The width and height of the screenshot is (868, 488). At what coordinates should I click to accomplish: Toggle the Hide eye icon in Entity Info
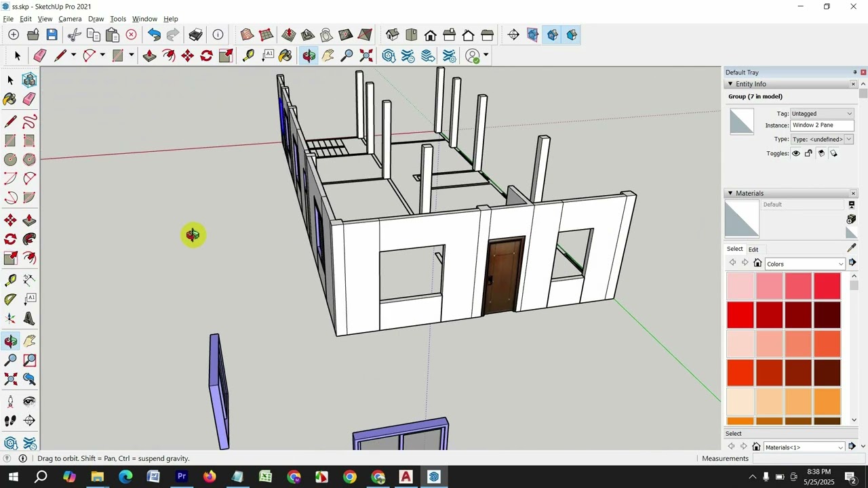pos(796,153)
